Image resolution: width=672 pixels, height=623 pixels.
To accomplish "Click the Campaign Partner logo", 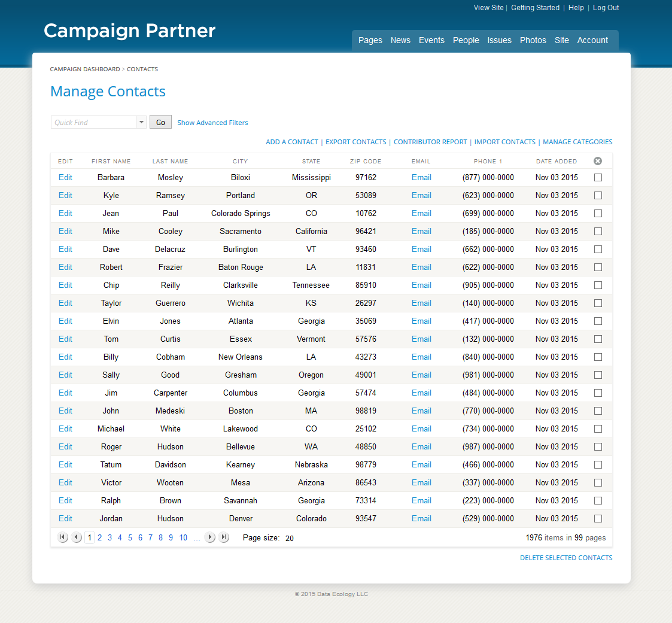I will pyautogui.click(x=129, y=31).
